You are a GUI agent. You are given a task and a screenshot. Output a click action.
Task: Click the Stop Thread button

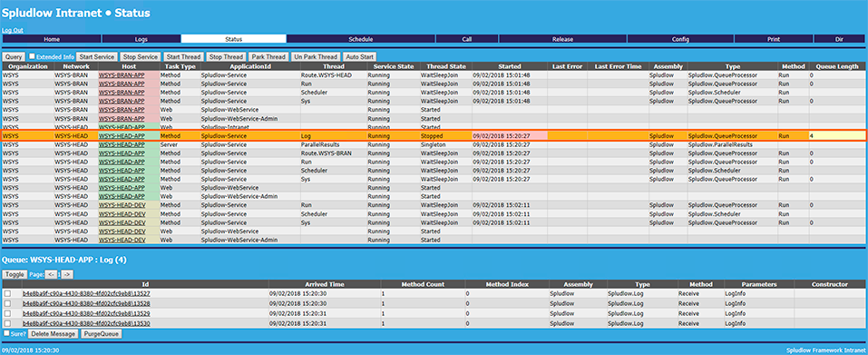point(226,57)
